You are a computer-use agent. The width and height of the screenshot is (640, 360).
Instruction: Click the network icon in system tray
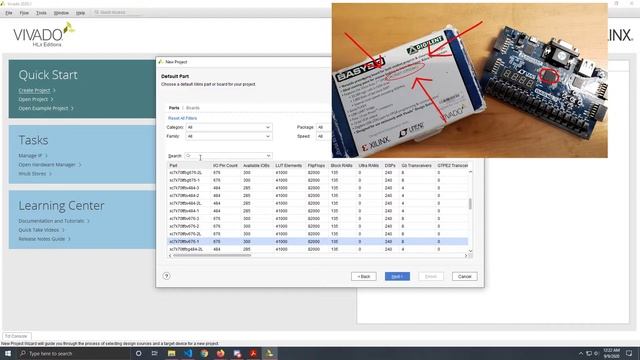pyautogui.click(x=589, y=353)
